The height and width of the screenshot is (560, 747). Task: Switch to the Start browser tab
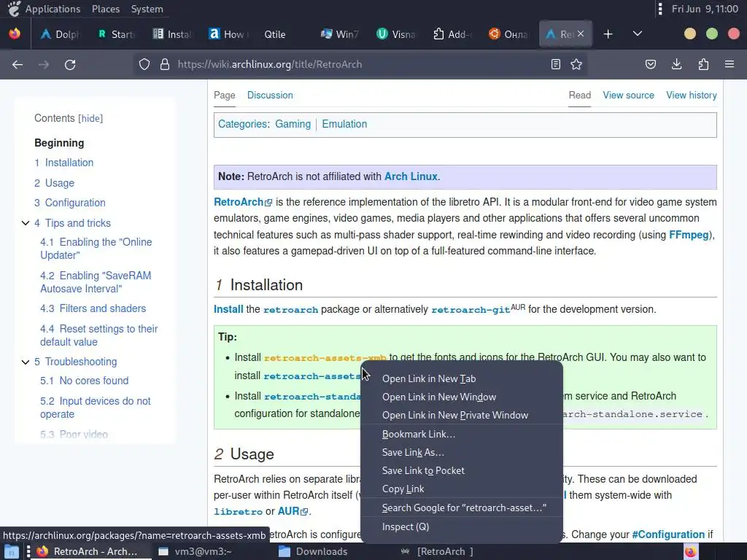click(x=116, y=34)
